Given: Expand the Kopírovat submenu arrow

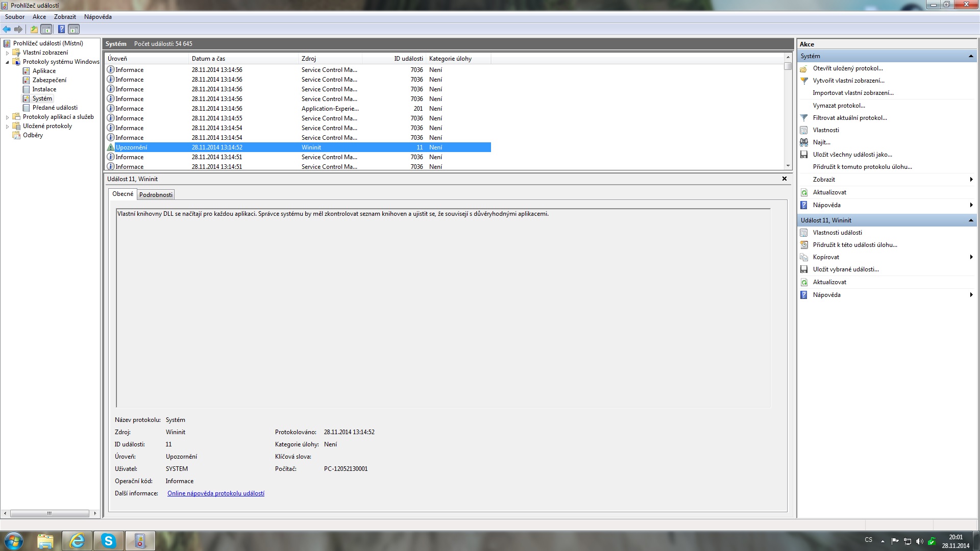Looking at the screenshot, I should 971,257.
